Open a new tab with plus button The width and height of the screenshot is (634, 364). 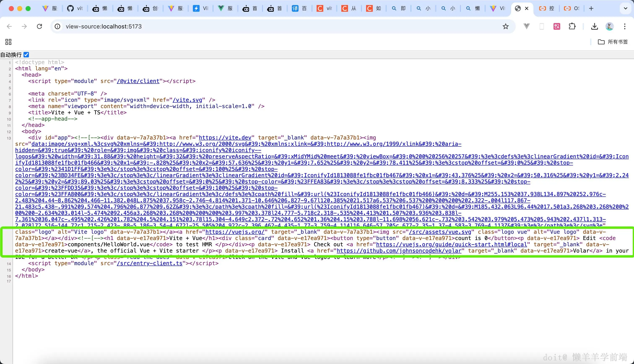[591, 8]
